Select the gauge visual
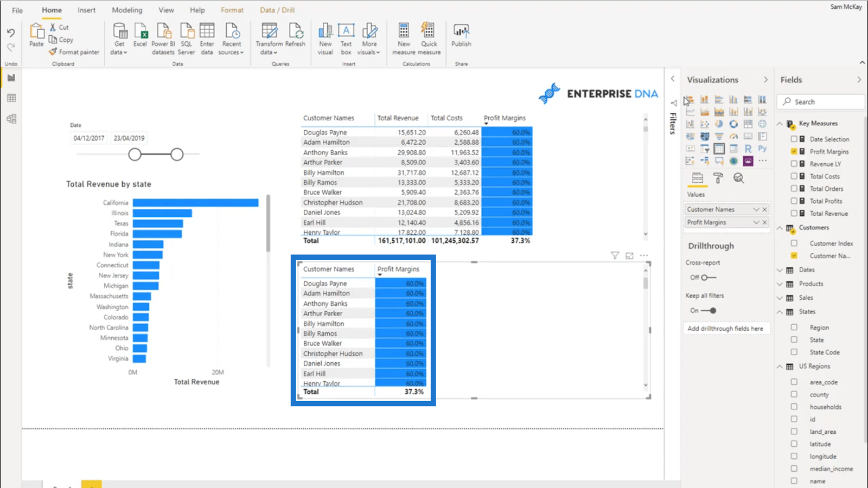Image resolution: width=868 pixels, height=488 pixels. click(733, 136)
